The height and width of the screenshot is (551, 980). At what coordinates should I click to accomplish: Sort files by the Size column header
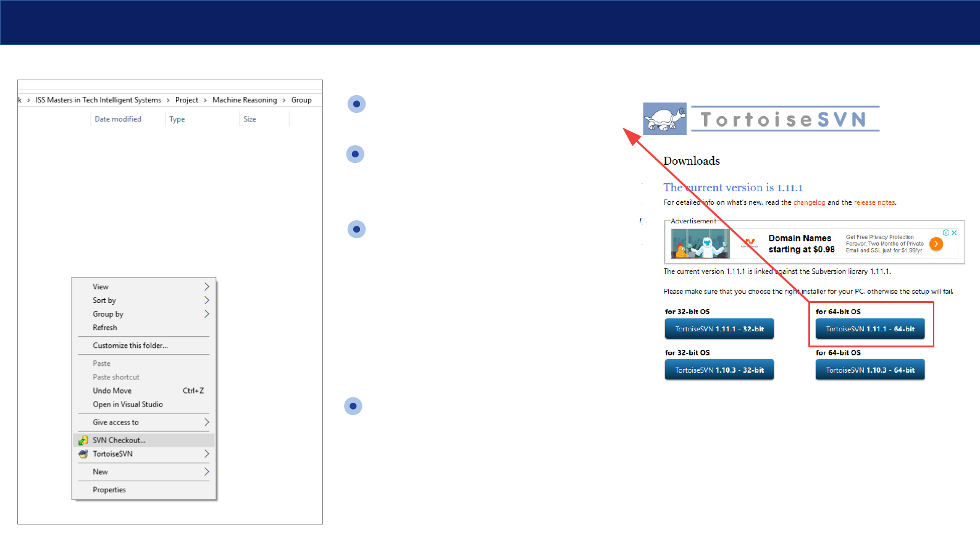[249, 119]
